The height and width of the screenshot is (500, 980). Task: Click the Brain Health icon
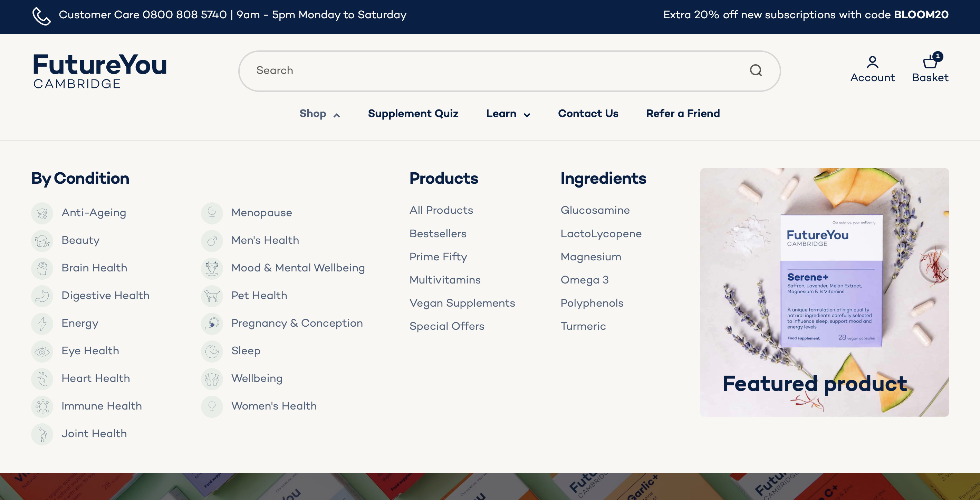tap(42, 268)
